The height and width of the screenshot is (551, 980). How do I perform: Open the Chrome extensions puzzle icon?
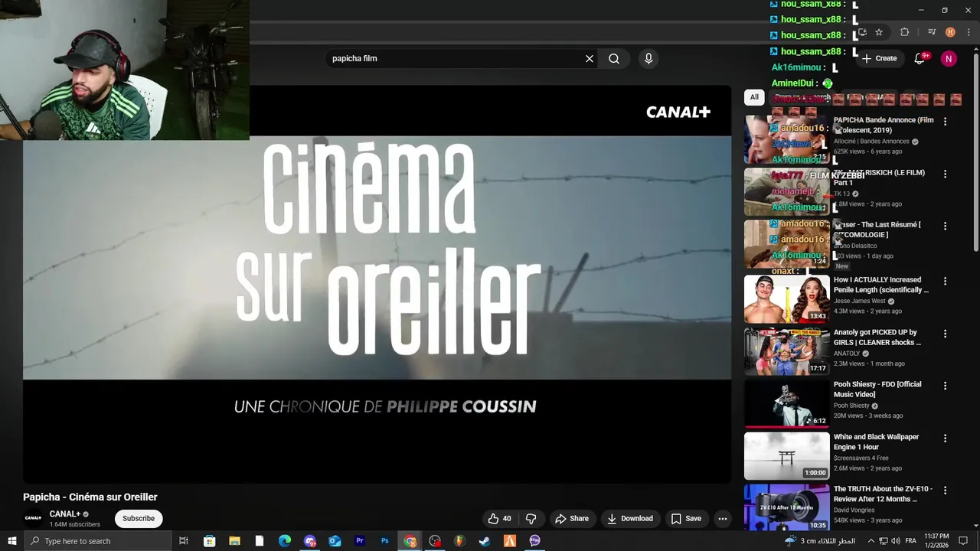point(905,32)
